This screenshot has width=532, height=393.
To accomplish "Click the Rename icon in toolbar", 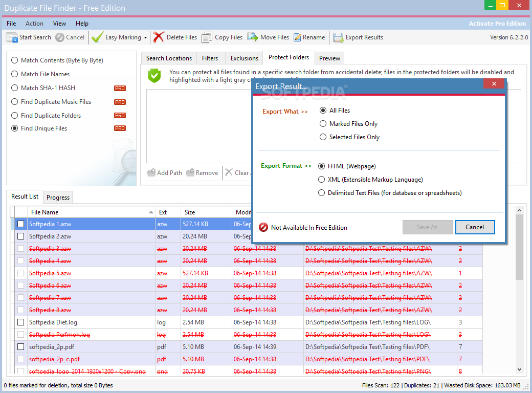I will tap(297, 37).
